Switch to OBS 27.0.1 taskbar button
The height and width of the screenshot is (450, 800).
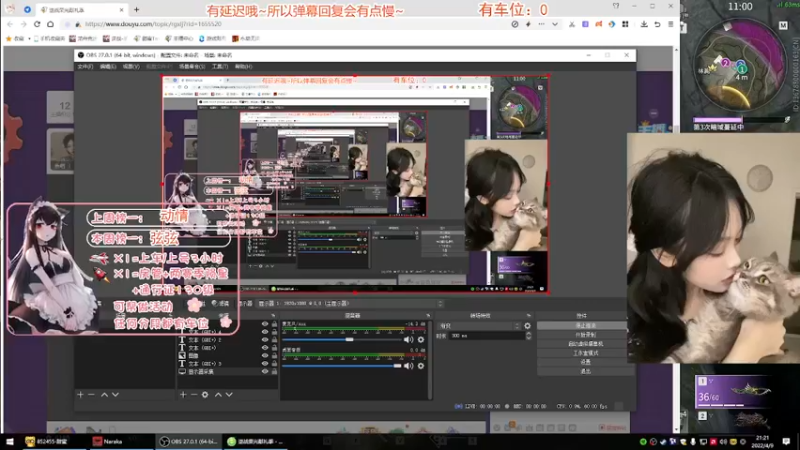coord(188,441)
